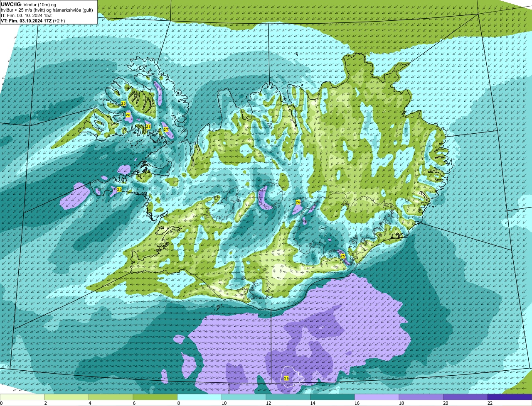Click the legend tick label '10'
This screenshot has height=406, width=532.
point(224,403)
